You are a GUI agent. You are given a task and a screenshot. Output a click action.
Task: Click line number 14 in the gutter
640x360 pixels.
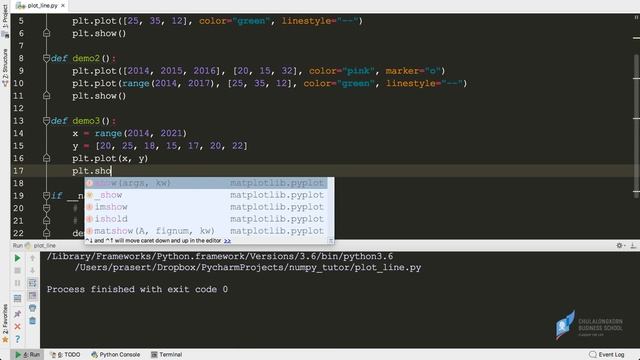tap(18, 133)
